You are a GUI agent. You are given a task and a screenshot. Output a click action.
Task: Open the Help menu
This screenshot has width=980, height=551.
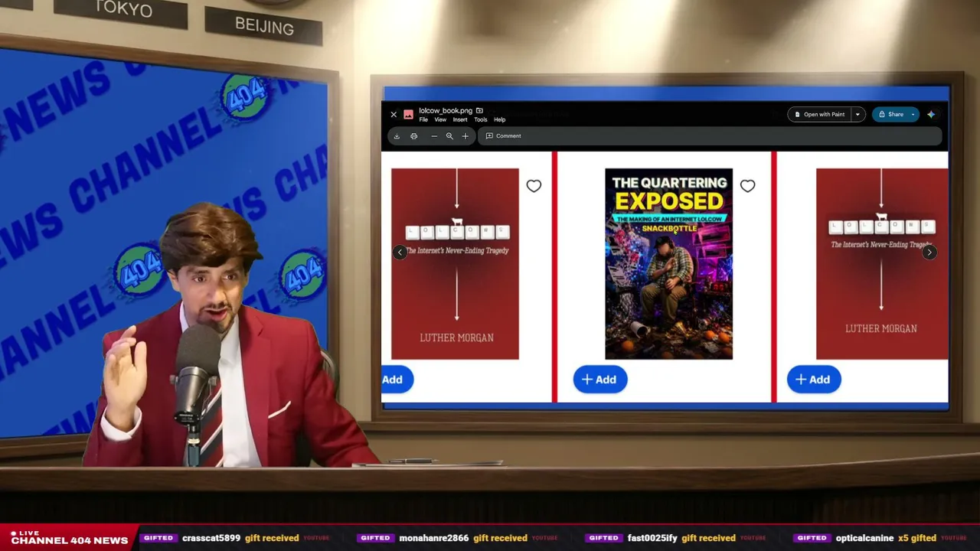coord(500,120)
